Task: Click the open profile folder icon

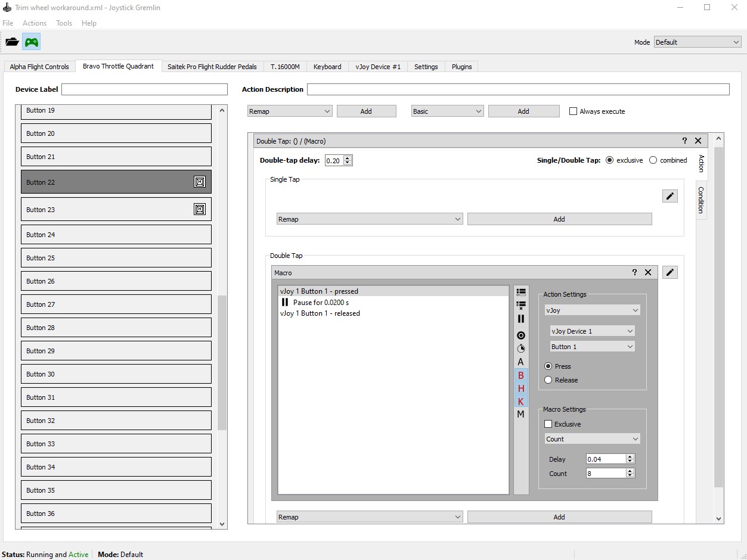Action: pyautogui.click(x=13, y=42)
